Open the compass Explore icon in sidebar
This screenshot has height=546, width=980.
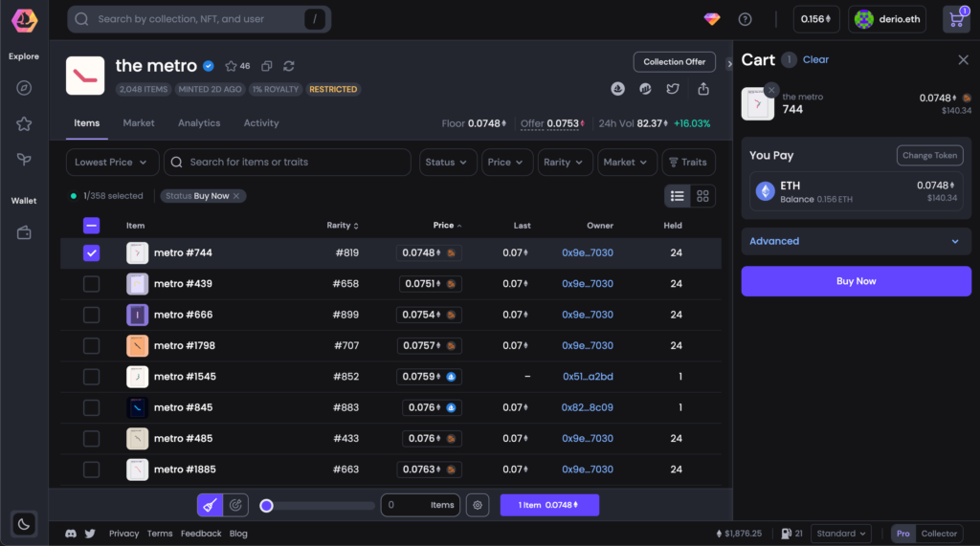pos(24,88)
